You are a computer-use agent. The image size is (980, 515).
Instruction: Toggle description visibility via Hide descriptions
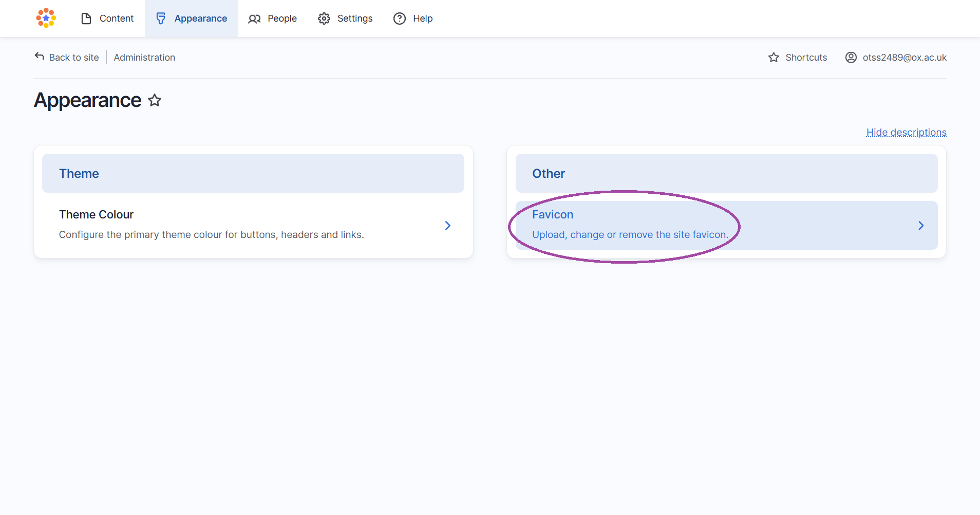(906, 132)
